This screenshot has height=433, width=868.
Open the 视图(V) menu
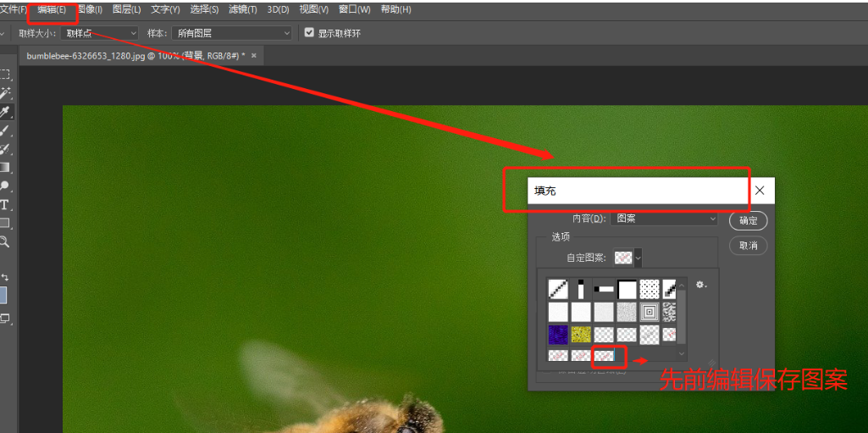click(x=314, y=9)
